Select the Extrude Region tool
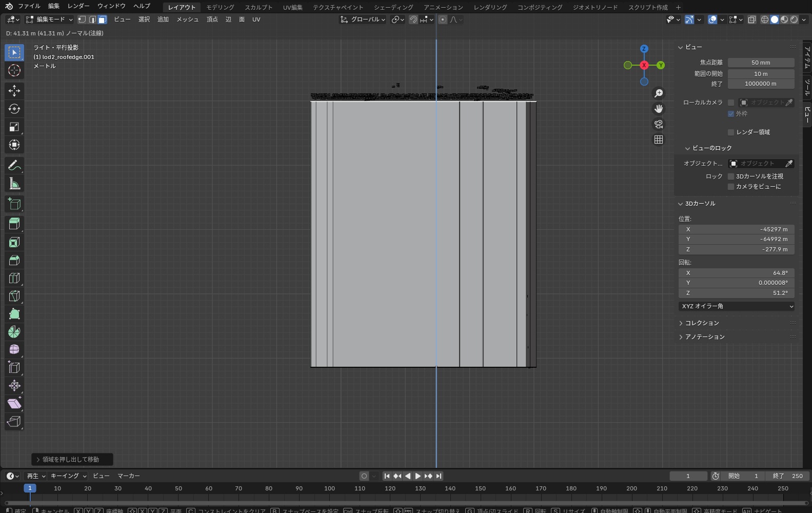 click(x=14, y=224)
